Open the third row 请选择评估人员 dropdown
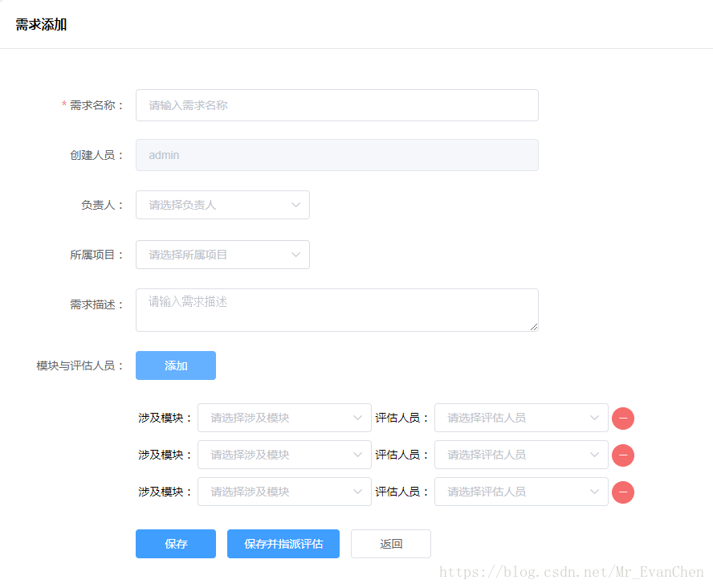Screen dimensions: 713x588 [521, 492]
